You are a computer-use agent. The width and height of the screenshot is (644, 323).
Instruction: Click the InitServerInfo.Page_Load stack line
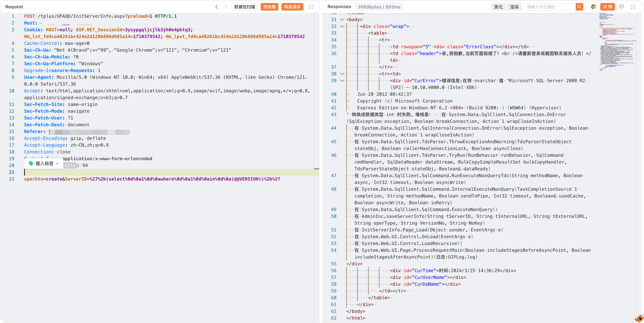click(x=429, y=230)
